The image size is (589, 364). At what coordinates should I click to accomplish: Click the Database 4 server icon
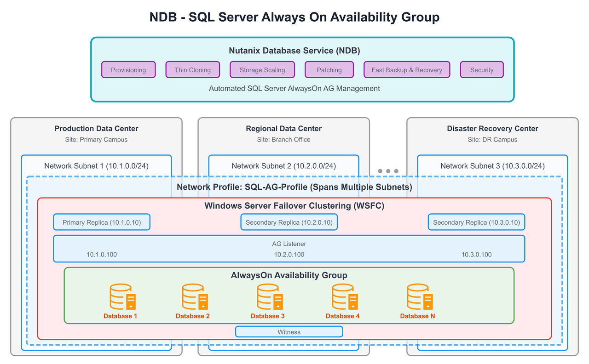click(343, 298)
